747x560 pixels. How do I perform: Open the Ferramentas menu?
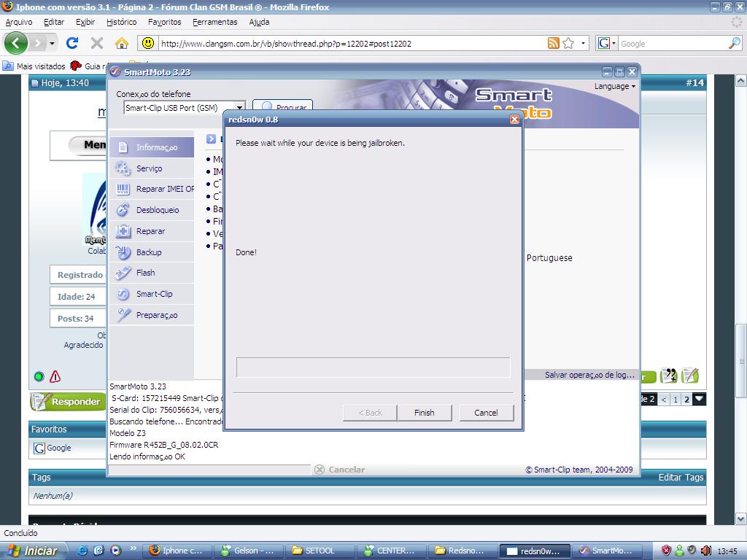pyautogui.click(x=215, y=22)
